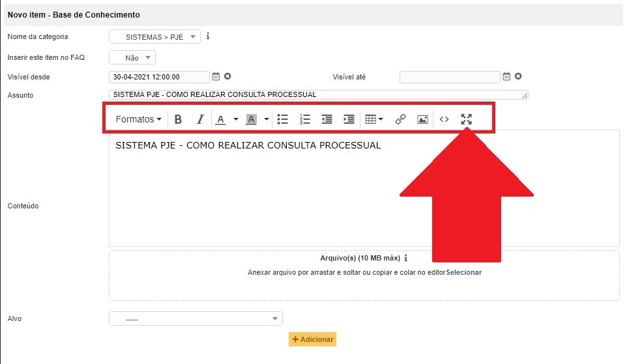
Task: Open calendar for Visível até
Action: 506,76
